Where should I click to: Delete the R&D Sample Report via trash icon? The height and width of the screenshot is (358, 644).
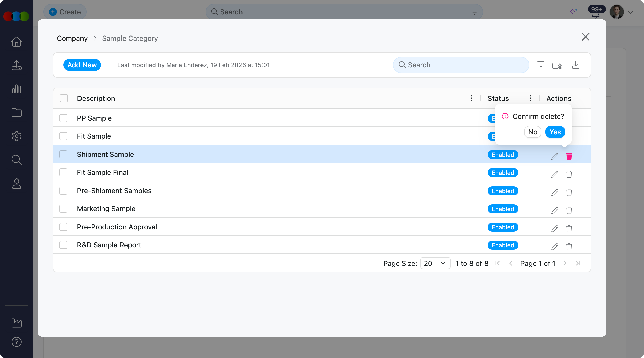pyautogui.click(x=569, y=247)
